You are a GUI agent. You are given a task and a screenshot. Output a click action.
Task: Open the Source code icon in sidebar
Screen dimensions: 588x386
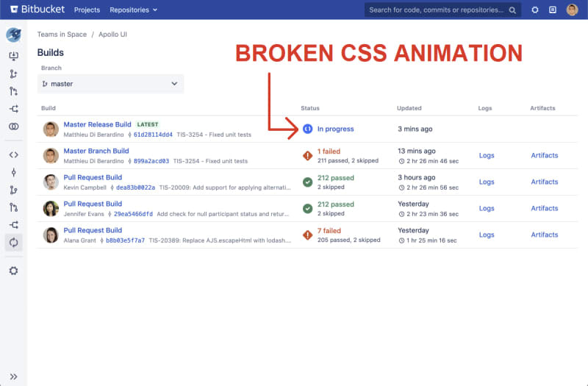13,154
